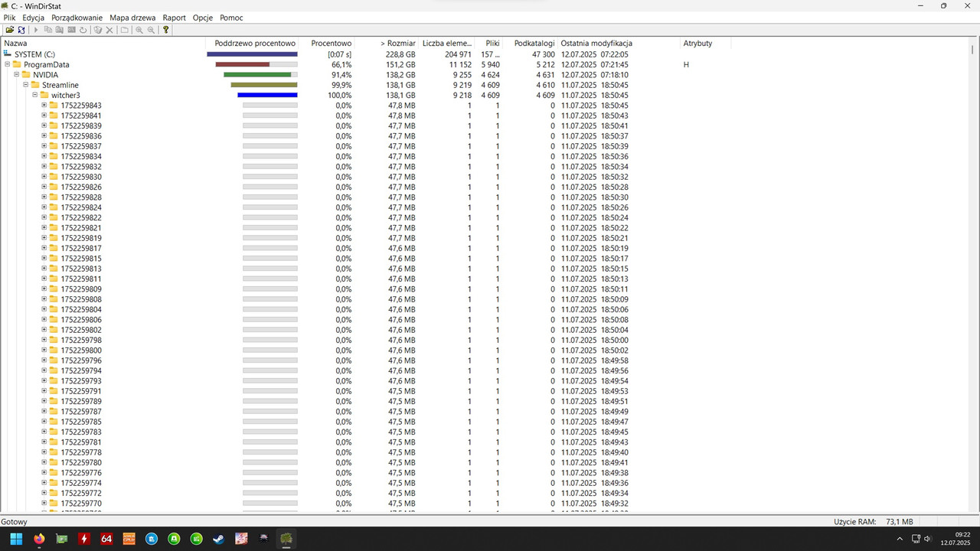The width and height of the screenshot is (980, 551).
Task: Click the volume speaker tray icon
Action: (928, 539)
